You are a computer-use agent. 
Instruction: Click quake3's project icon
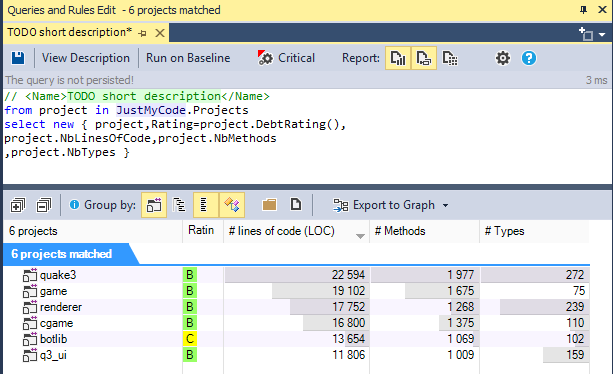[x=30, y=275]
